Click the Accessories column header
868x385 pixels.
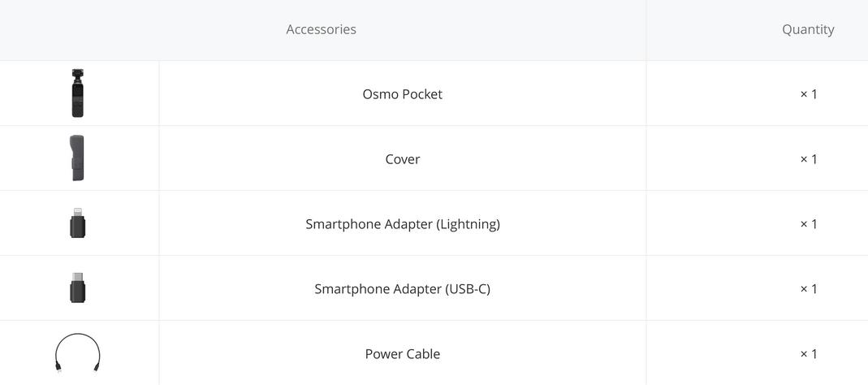pos(321,29)
